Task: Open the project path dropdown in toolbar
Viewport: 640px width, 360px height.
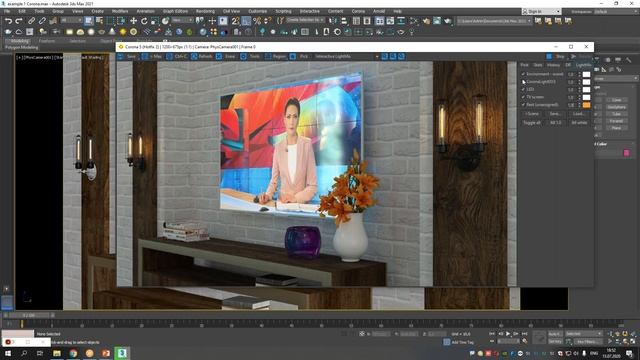Action: point(494,20)
